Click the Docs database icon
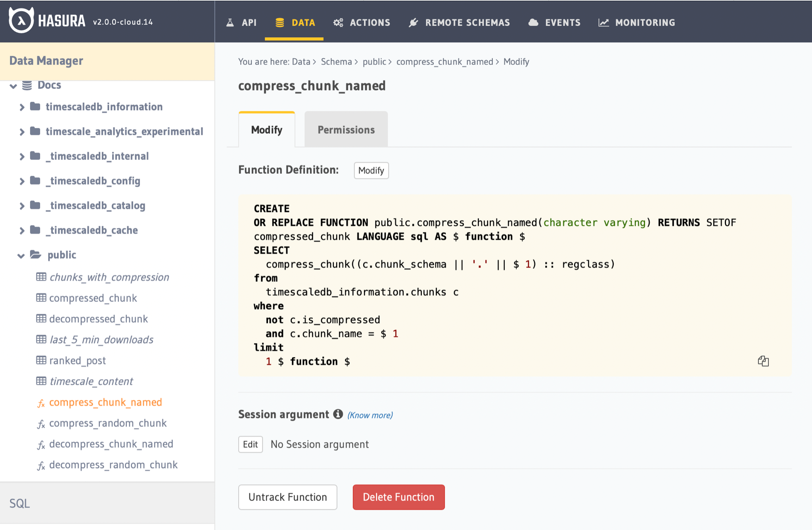The width and height of the screenshot is (812, 530). (27, 85)
